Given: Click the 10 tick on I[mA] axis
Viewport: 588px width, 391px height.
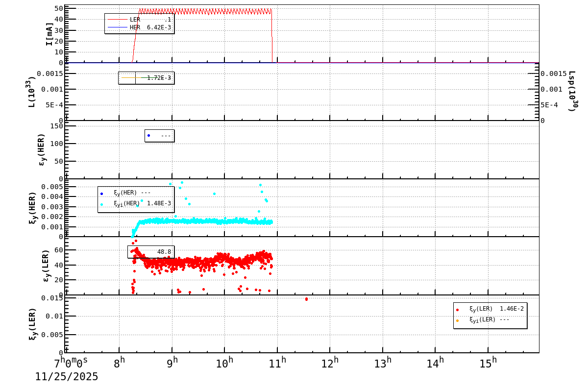Looking at the screenshot, I should (x=58, y=52).
